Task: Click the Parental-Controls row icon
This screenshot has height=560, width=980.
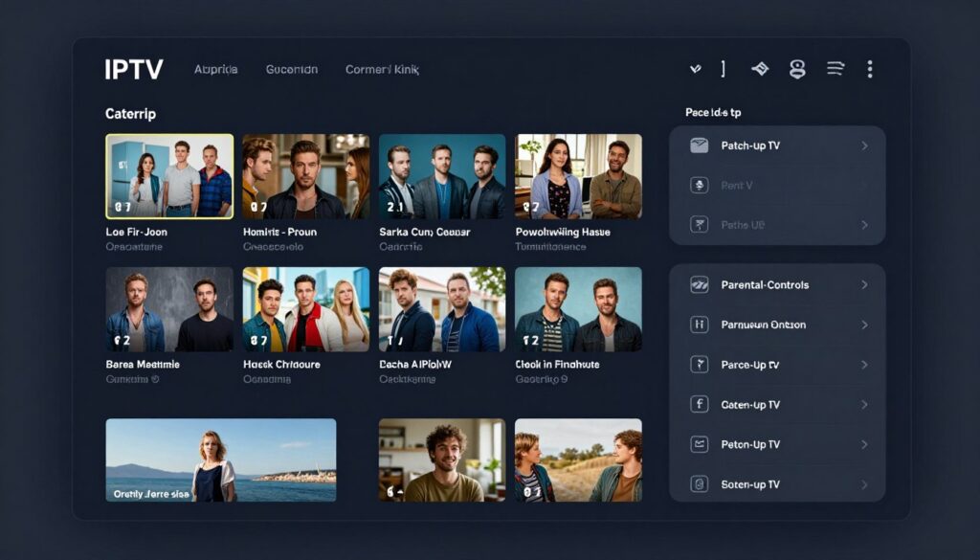Action: coord(699,285)
